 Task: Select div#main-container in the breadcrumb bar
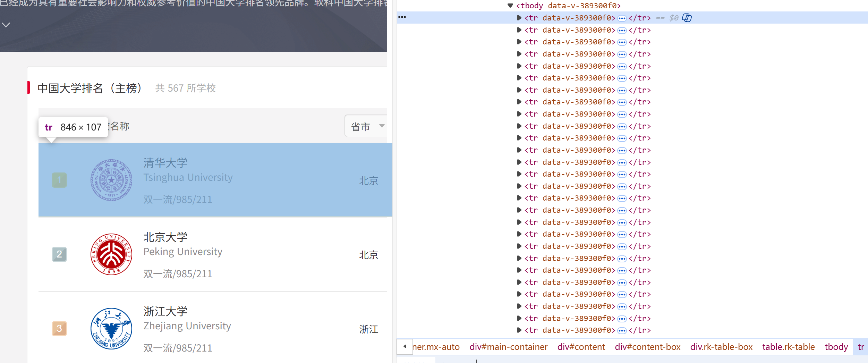coord(508,347)
